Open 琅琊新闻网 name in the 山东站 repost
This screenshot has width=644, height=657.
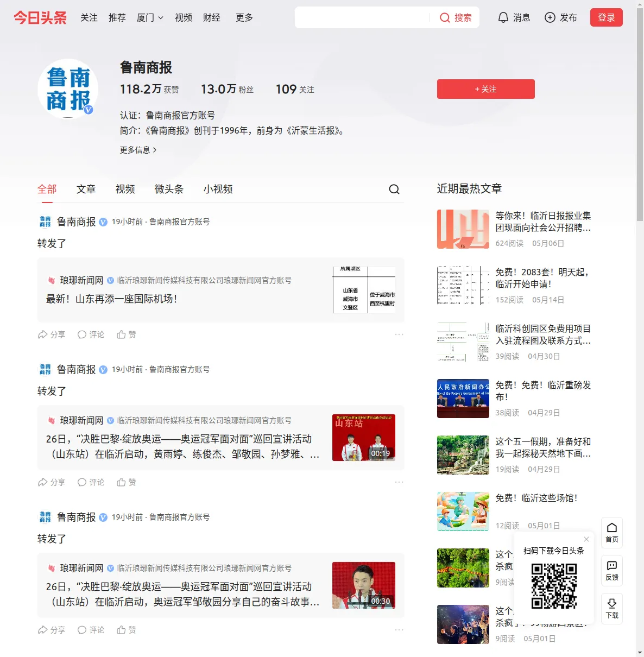coord(81,420)
